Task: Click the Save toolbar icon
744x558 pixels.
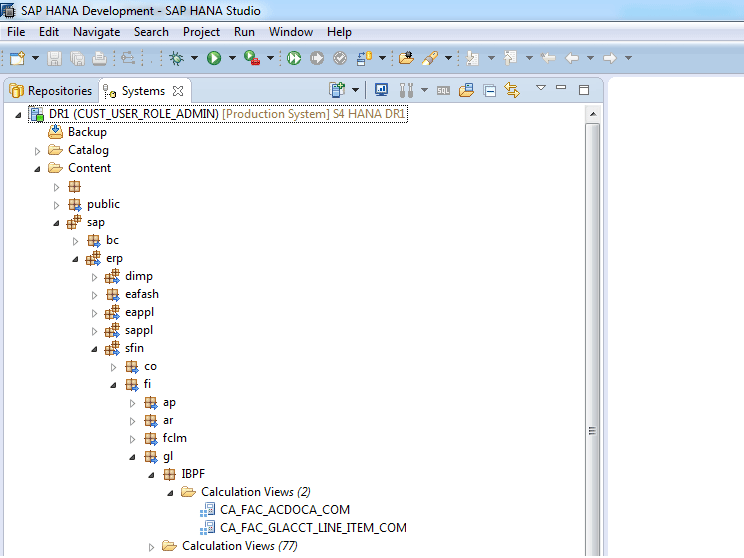Action: (x=55, y=58)
